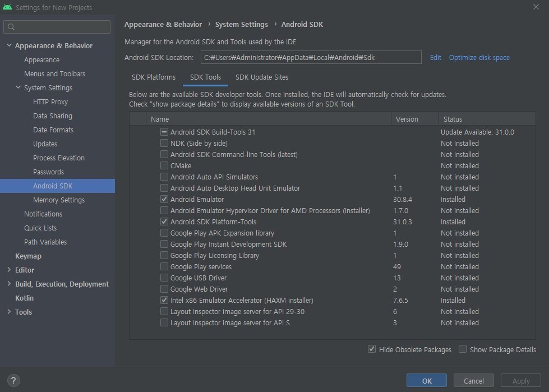
Task: Click the Edit link for SDK location
Action: click(x=436, y=57)
